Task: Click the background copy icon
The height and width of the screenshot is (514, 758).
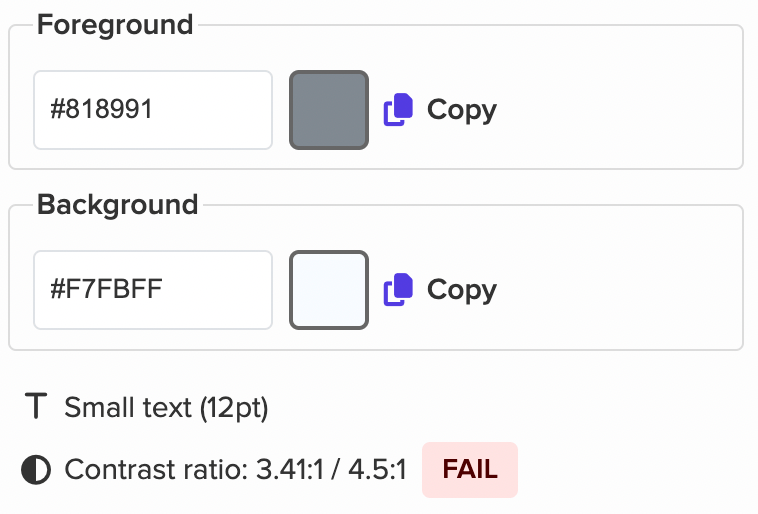Action: (x=399, y=290)
